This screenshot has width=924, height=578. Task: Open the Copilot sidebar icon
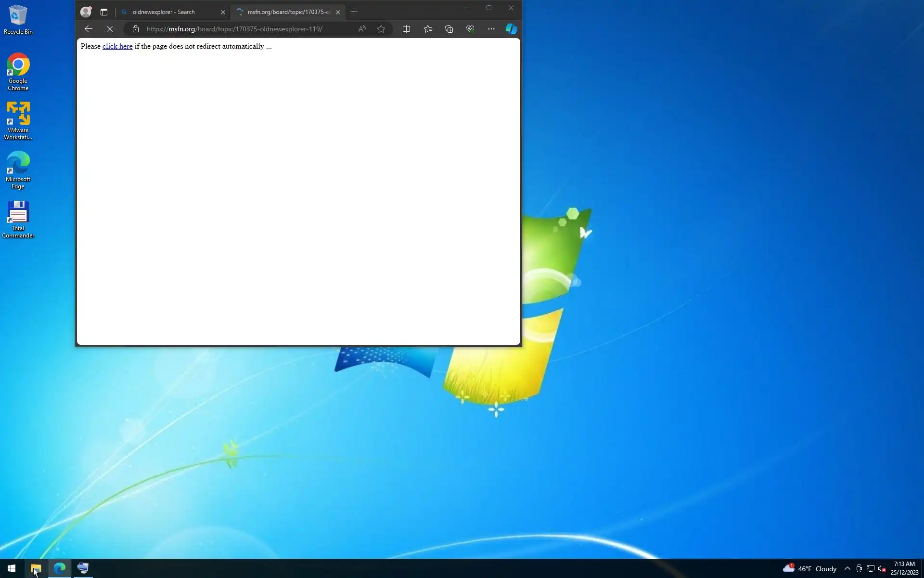(x=511, y=29)
